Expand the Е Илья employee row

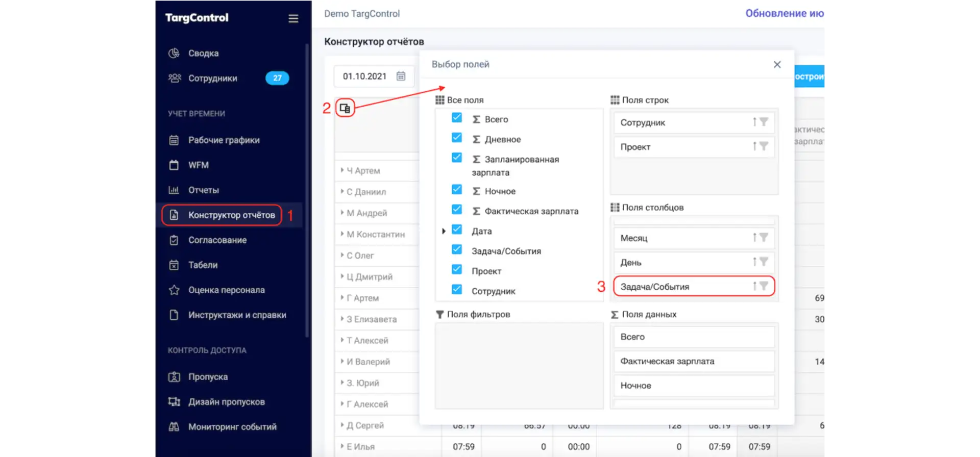[342, 446]
